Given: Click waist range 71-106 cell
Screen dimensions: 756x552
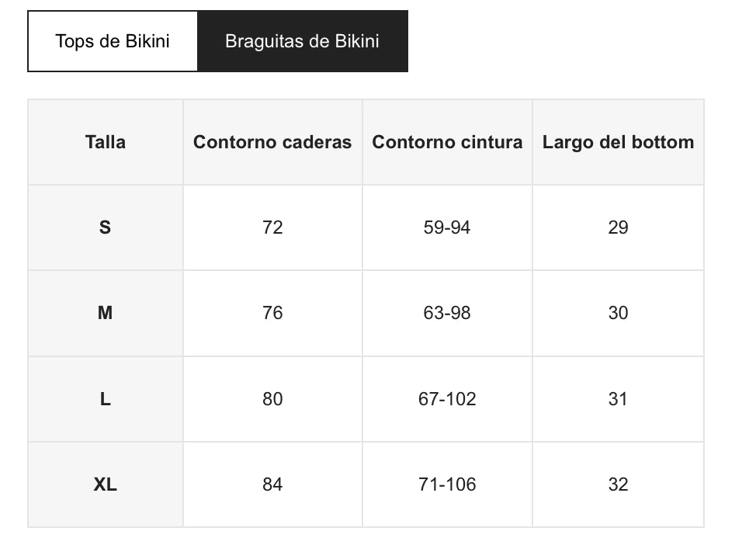Looking at the screenshot, I should pyautogui.click(x=447, y=484).
